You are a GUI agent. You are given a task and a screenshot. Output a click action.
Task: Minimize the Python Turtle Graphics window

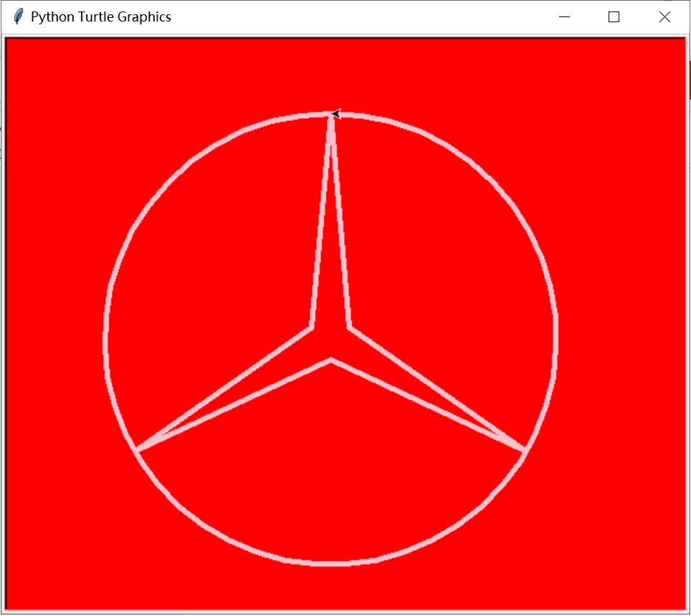click(x=564, y=16)
